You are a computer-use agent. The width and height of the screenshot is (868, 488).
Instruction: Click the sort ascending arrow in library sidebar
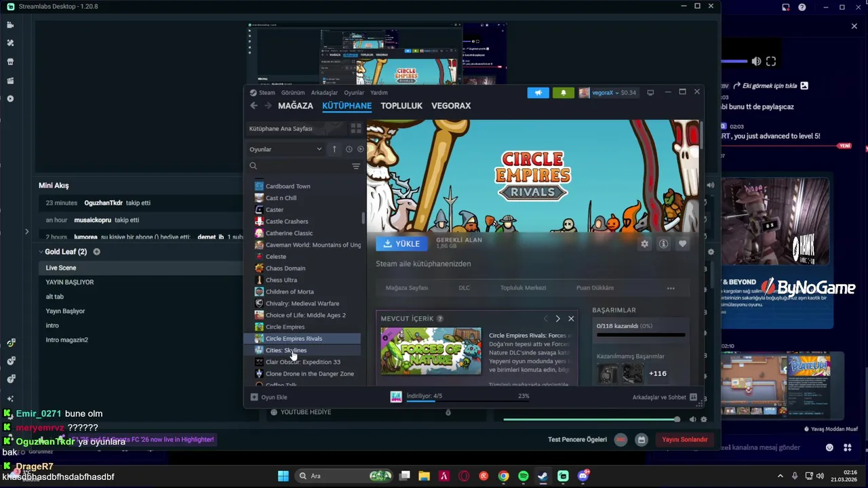coord(334,149)
